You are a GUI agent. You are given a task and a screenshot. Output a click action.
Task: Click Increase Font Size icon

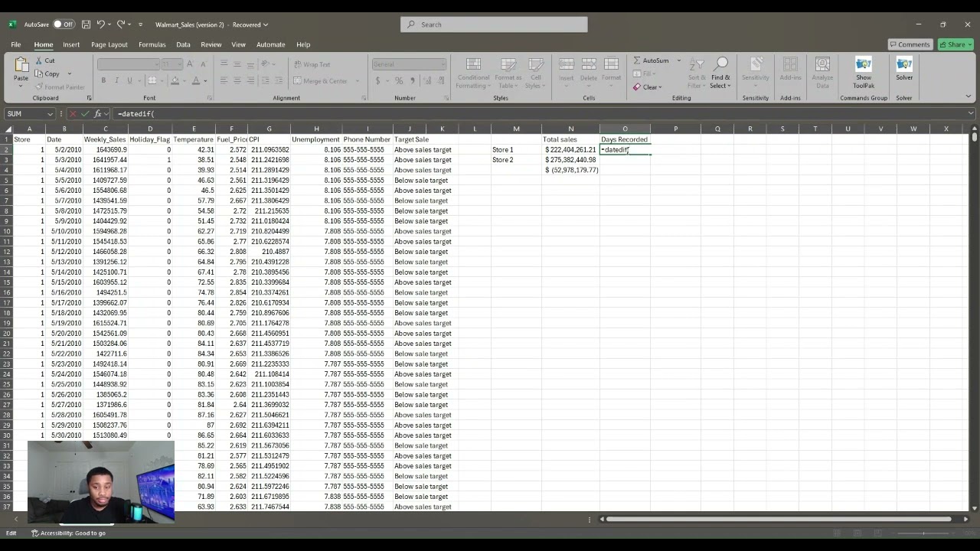pyautogui.click(x=191, y=64)
